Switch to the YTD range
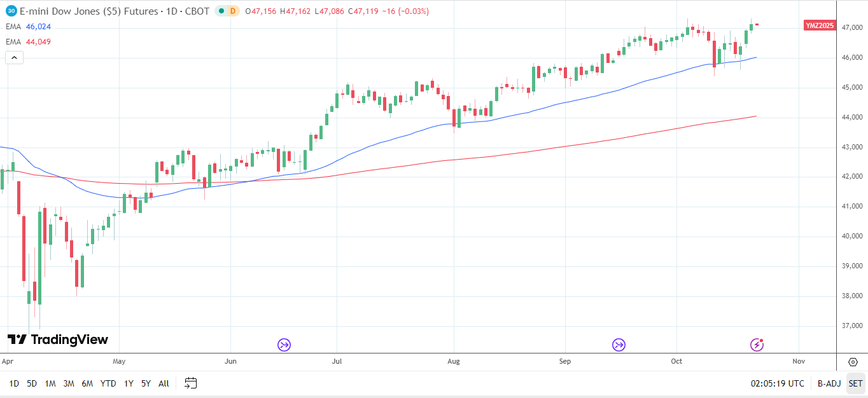Image resolution: width=868 pixels, height=398 pixels. [108, 383]
